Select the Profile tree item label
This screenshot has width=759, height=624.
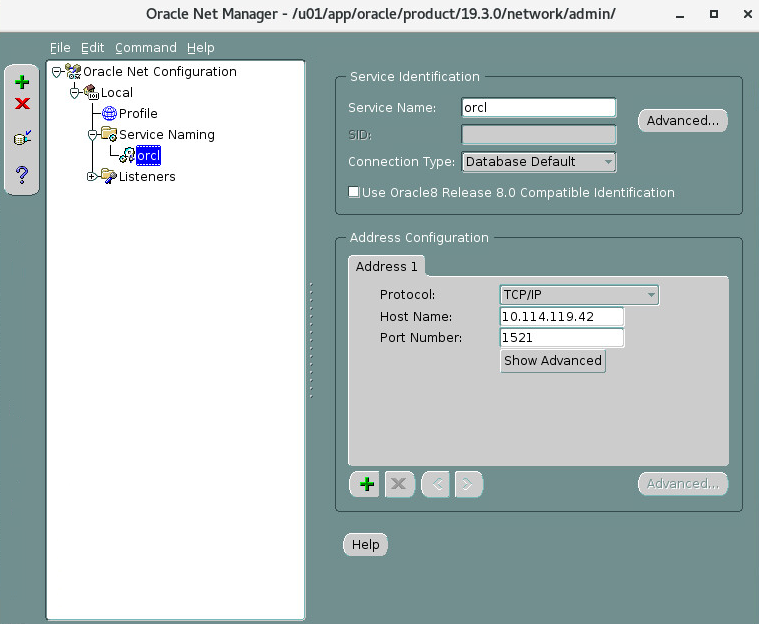pos(138,113)
